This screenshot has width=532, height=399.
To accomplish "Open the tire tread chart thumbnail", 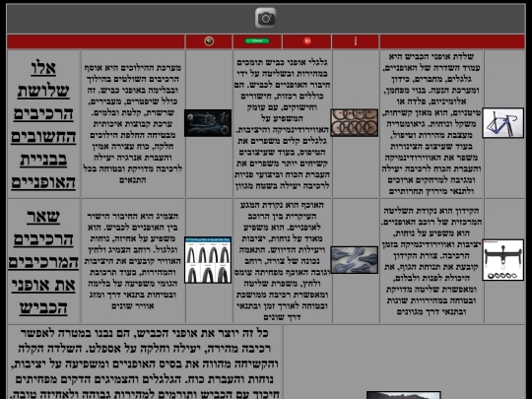I will [208, 260].
